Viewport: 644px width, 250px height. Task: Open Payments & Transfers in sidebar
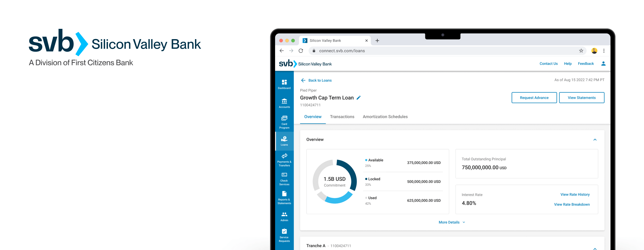coord(284,160)
